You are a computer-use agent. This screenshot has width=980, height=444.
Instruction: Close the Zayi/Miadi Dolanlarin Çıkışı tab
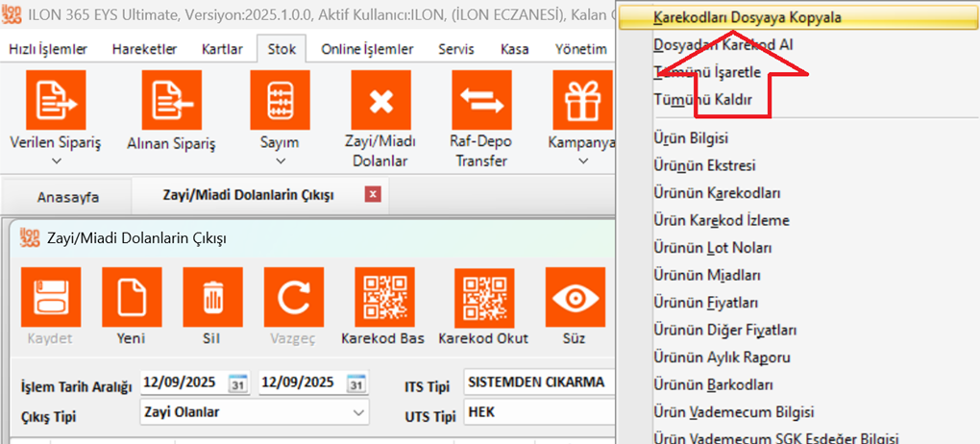coord(373,195)
